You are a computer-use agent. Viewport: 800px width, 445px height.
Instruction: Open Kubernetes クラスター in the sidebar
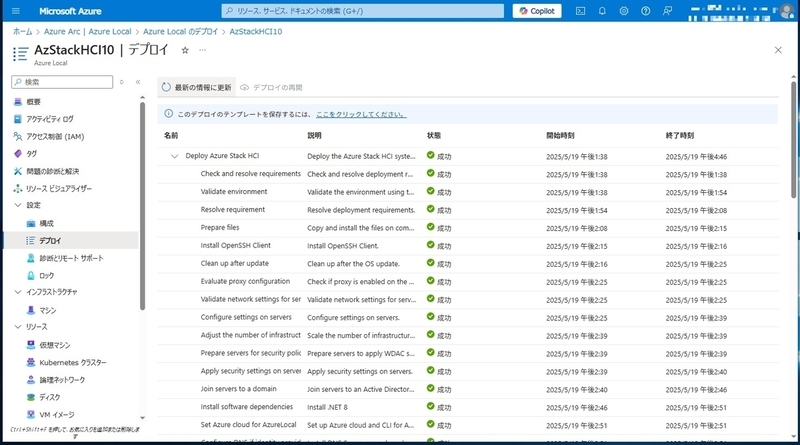pyautogui.click(x=71, y=362)
